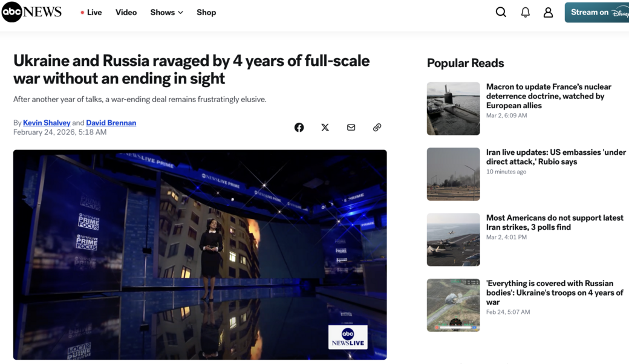Image resolution: width=629 pixels, height=364 pixels.
Task: Expand the Shows dropdown menu
Action: click(166, 12)
